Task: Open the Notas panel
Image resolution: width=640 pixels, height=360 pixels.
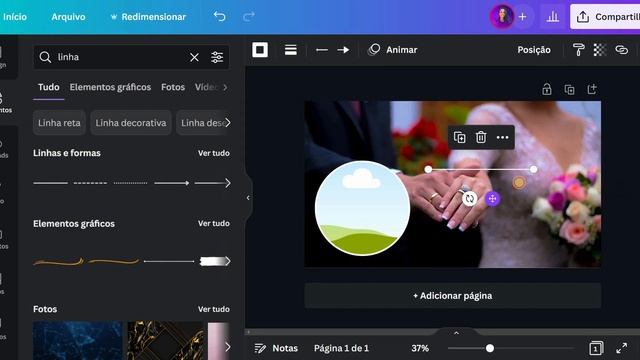Action: point(276,348)
